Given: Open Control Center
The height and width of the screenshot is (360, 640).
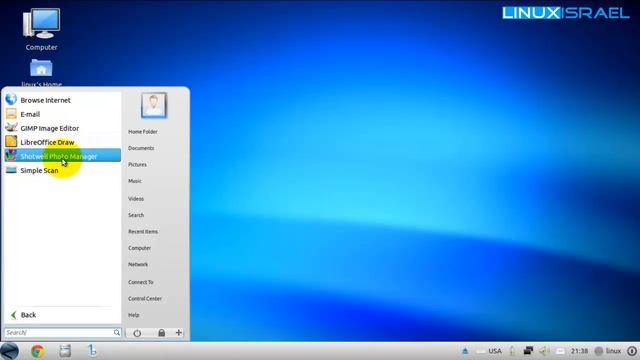Looking at the screenshot, I should (x=145, y=299).
